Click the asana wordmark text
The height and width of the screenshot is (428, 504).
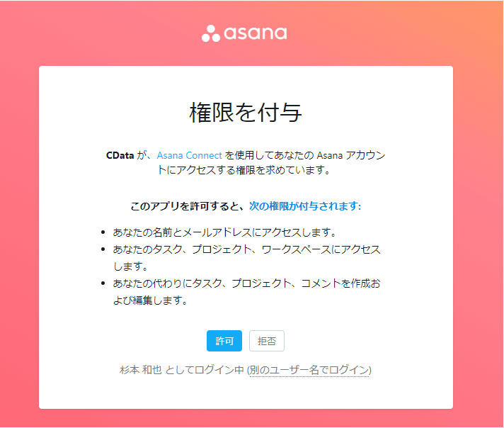coord(256,33)
